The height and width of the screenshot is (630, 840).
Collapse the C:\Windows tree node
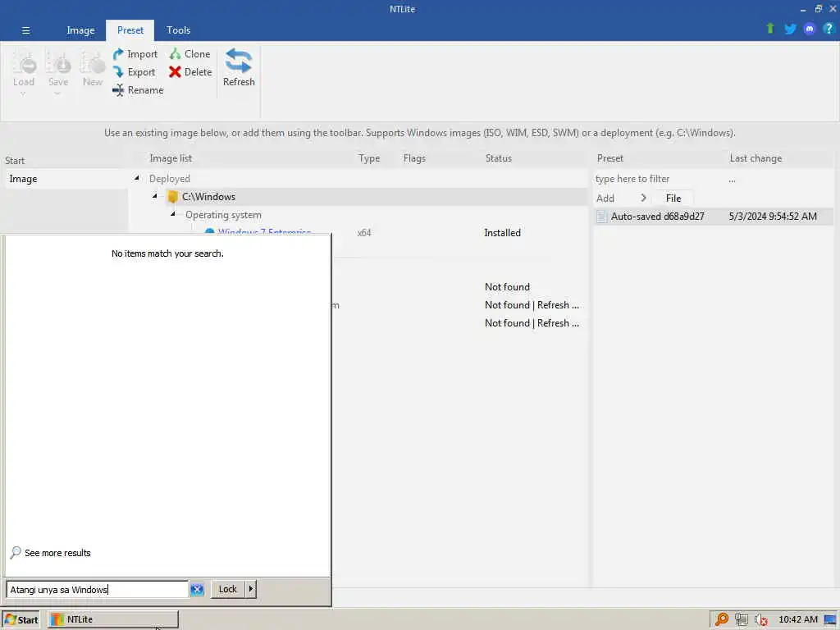[155, 196]
